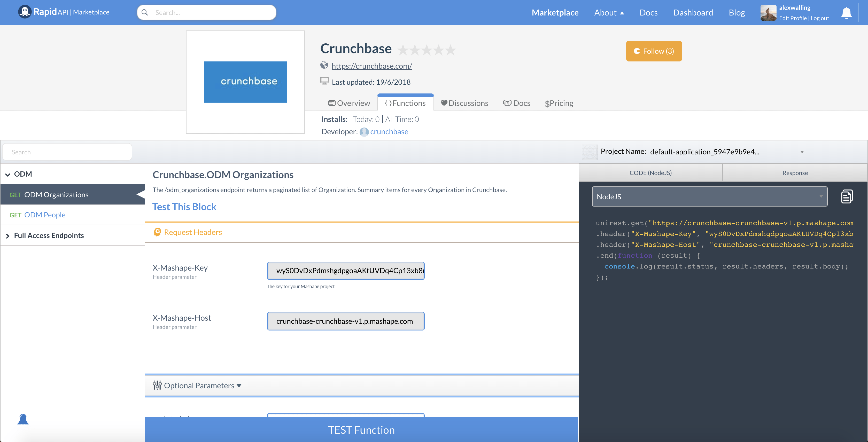
Task: Click the functions Search field in the sidebar
Action: coord(67,152)
